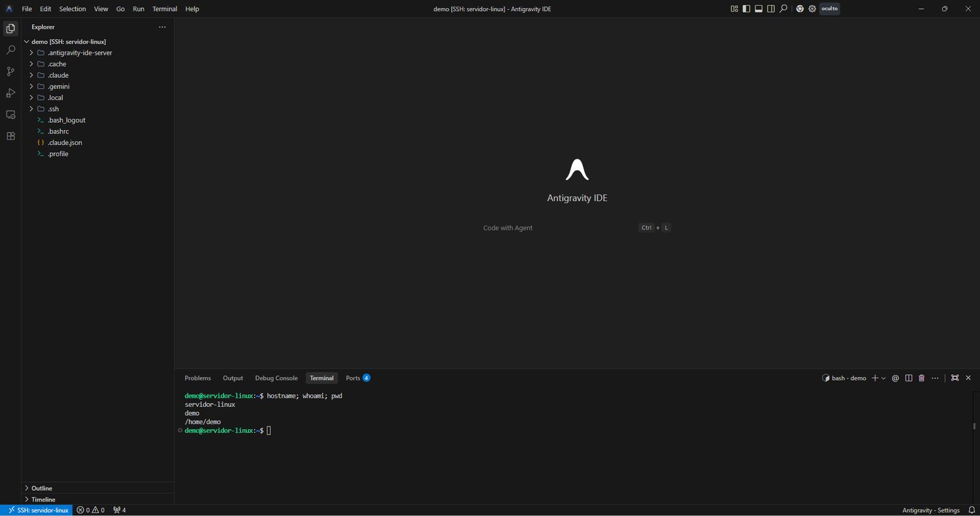Open Antigravity - Settings in status bar
The height and width of the screenshot is (516, 980).
pos(931,510)
